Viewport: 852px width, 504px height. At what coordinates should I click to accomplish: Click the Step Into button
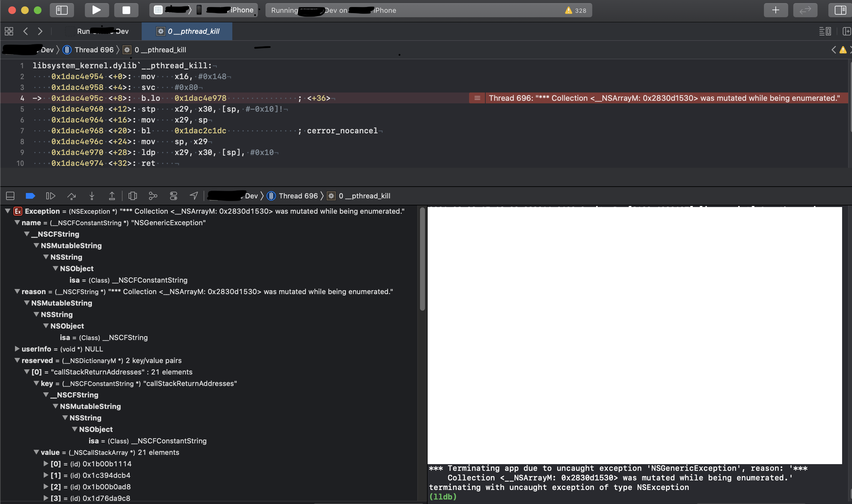click(x=92, y=196)
